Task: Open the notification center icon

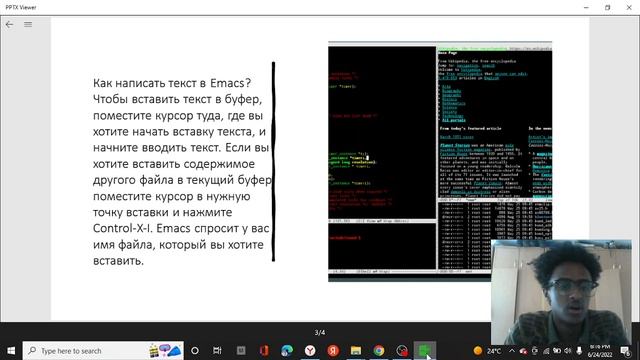Action: 625,351
